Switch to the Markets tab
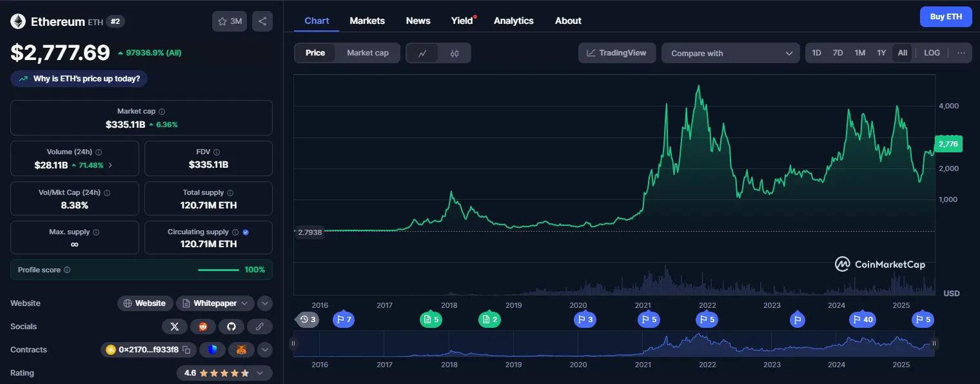Image resolution: width=980 pixels, height=384 pixels. coord(367,21)
